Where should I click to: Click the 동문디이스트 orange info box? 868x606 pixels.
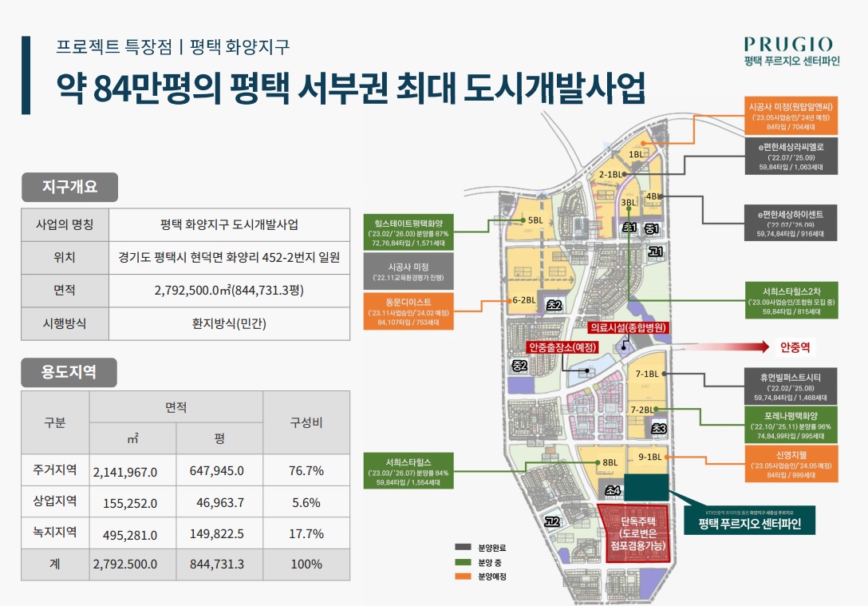tap(408, 311)
